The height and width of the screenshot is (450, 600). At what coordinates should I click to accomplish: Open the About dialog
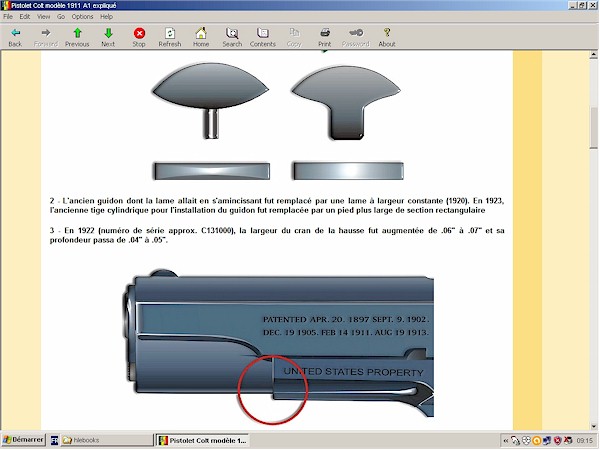pyautogui.click(x=387, y=37)
